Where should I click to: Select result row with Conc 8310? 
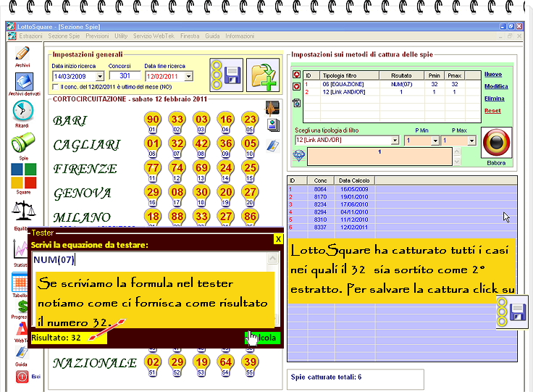click(x=403, y=220)
